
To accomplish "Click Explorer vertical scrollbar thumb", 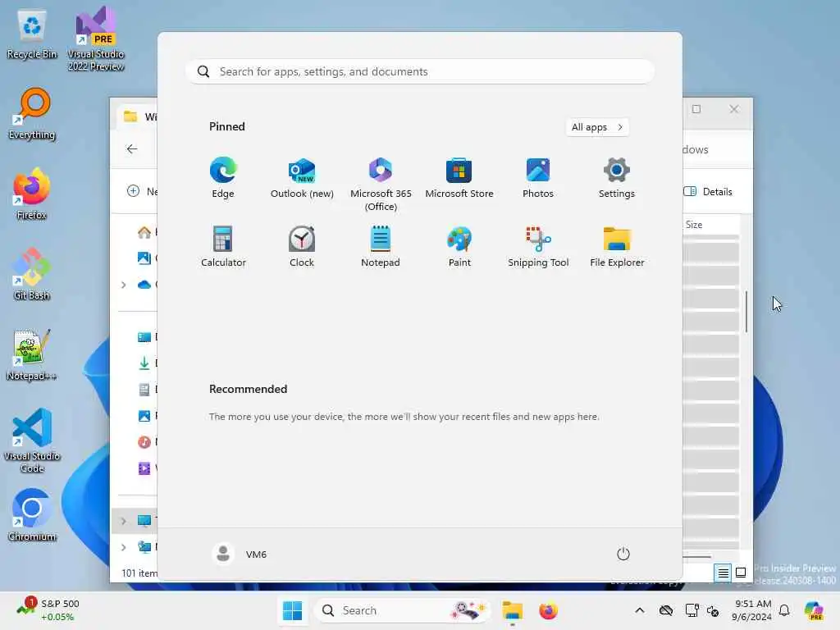I will (746, 311).
